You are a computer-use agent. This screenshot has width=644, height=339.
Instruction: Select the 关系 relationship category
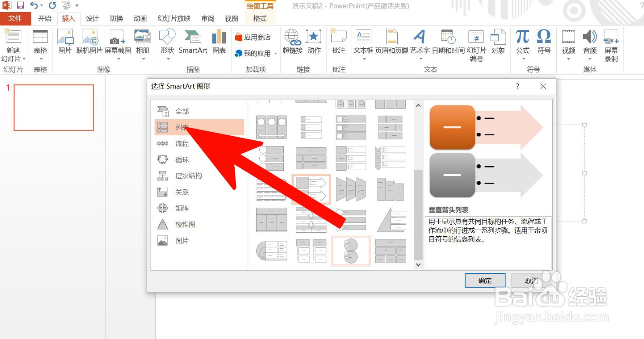(x=200, y=192)
